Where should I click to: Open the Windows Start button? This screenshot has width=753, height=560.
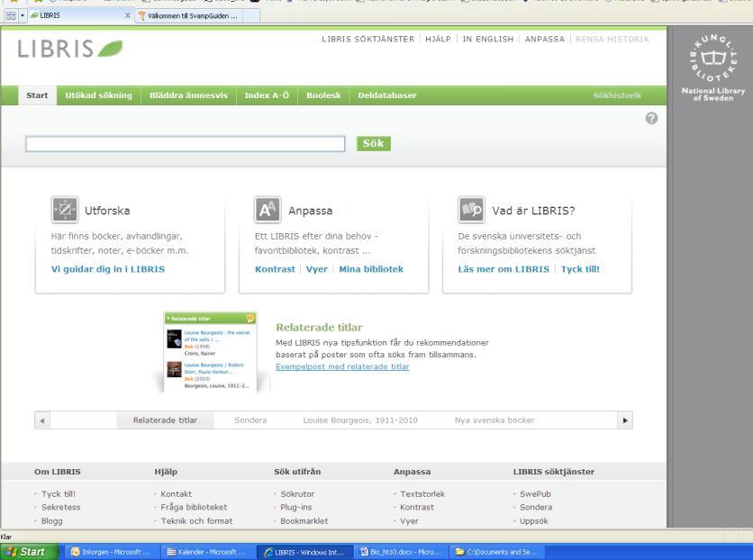[30, 552]
